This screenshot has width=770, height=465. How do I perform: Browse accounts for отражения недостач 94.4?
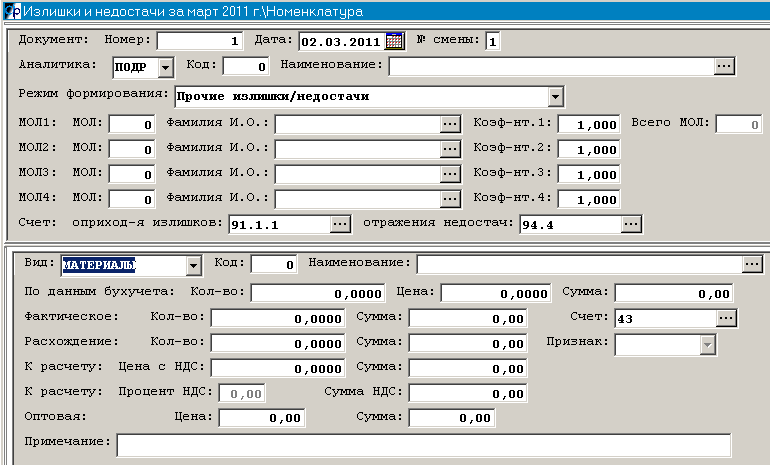(x=630, y=224)
